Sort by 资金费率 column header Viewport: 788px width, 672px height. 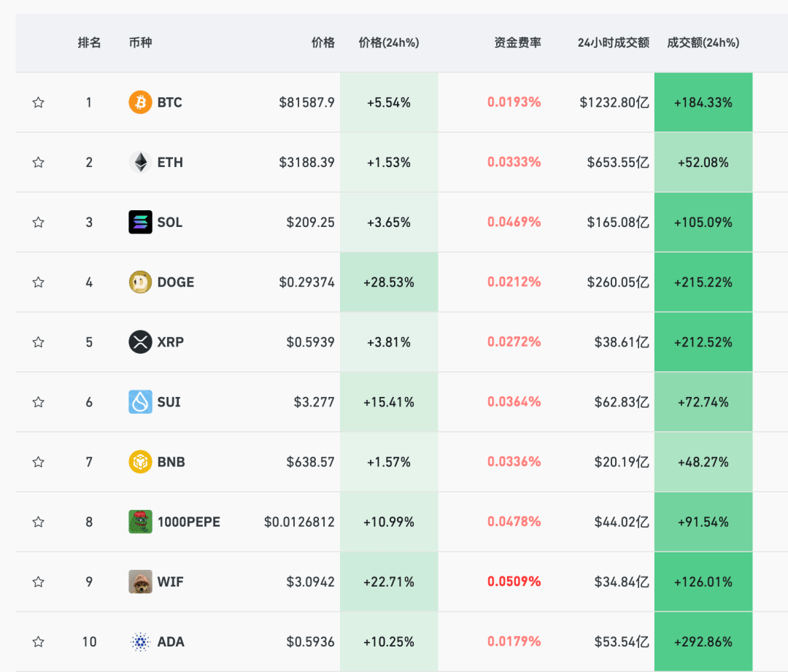(517, 43)
